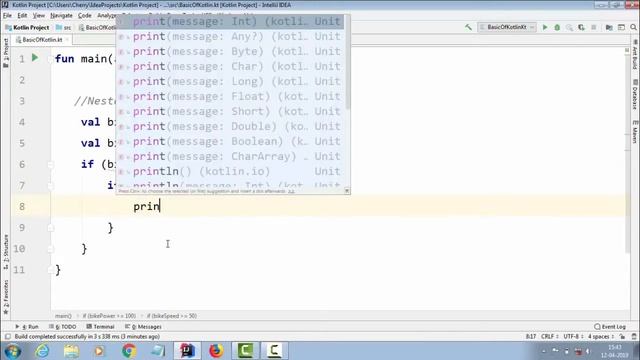640x360 pixels.
Task: Toggle the read-only lock icon in status bar
Action: (622, 337)
